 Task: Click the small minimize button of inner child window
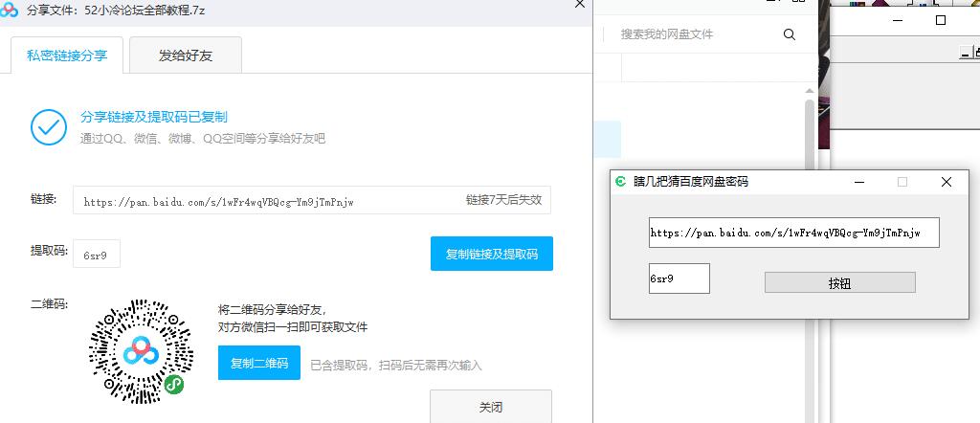tap(965, 55)
